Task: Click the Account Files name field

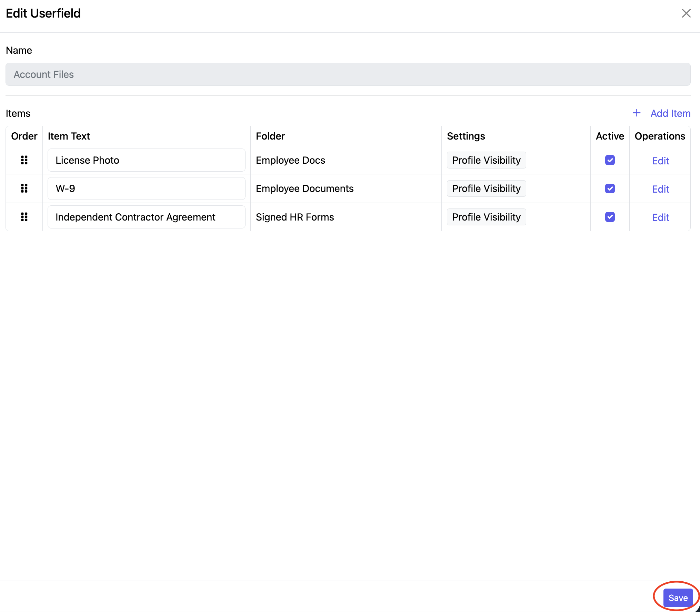Action: [348, 74]
